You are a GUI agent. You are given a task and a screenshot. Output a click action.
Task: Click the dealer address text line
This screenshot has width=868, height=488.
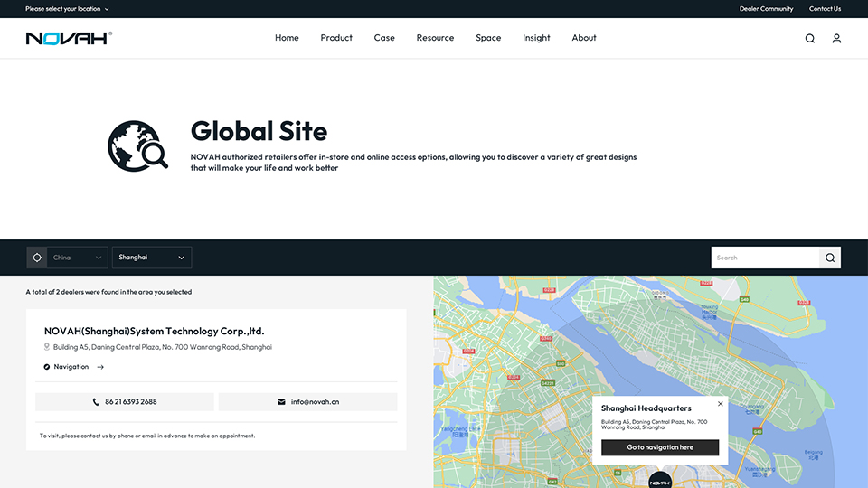162,347
